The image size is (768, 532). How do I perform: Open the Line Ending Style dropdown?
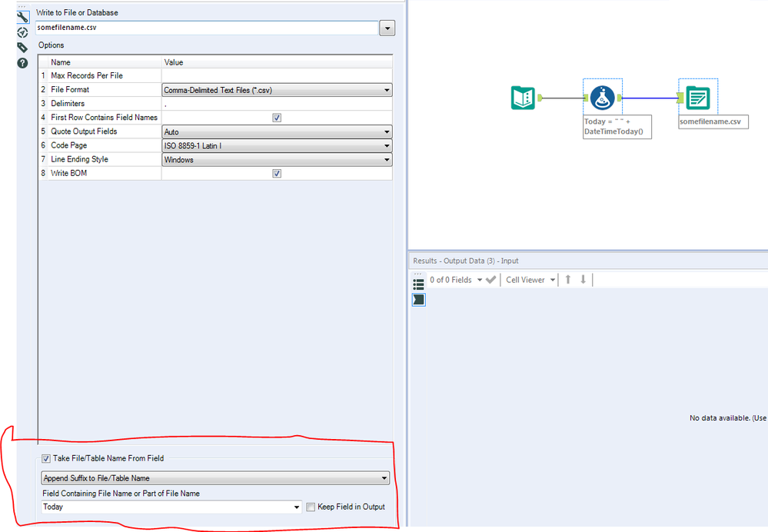coord(277,160)
